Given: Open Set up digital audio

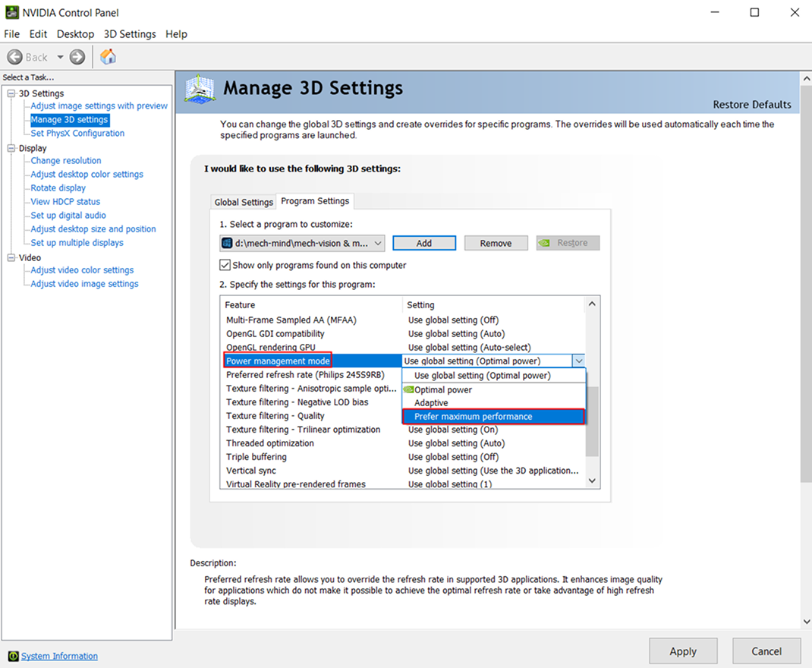Looking at the screenshot, I should pos(68,215).
